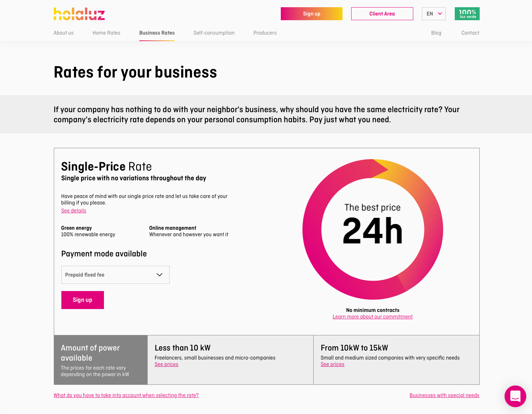Image resolution: width=532 pixels, height=414 pixels.
Task: Visit the Blog link in navigation
Action: [436, 33]
